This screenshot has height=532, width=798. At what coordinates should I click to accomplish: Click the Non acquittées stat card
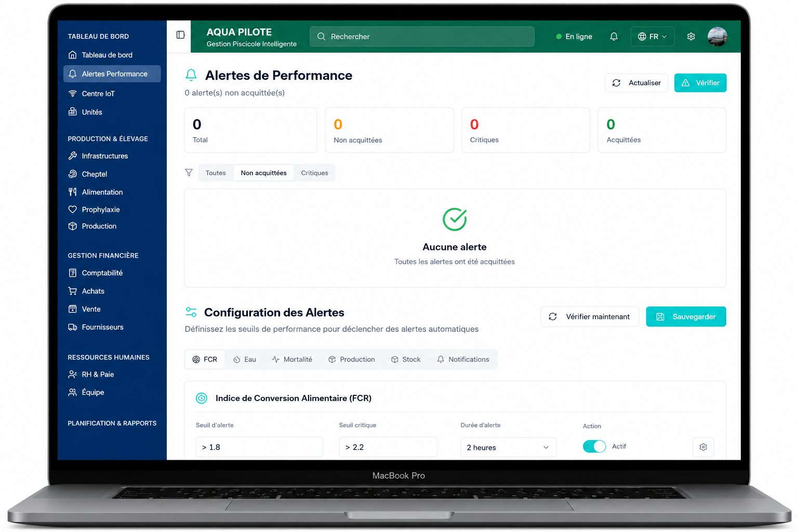pos(389,130)
